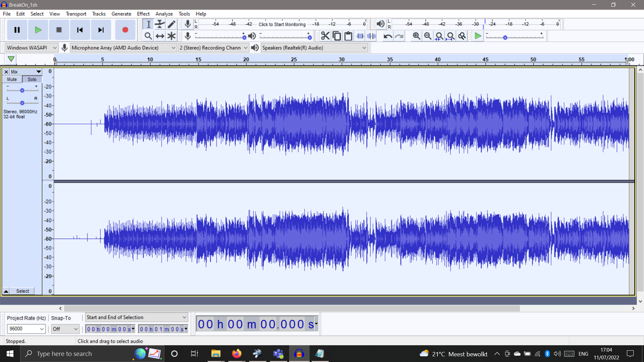This screenshot has width=644, height=362.
Task: Stop playback with the Stop button
Action: (59, 30)
